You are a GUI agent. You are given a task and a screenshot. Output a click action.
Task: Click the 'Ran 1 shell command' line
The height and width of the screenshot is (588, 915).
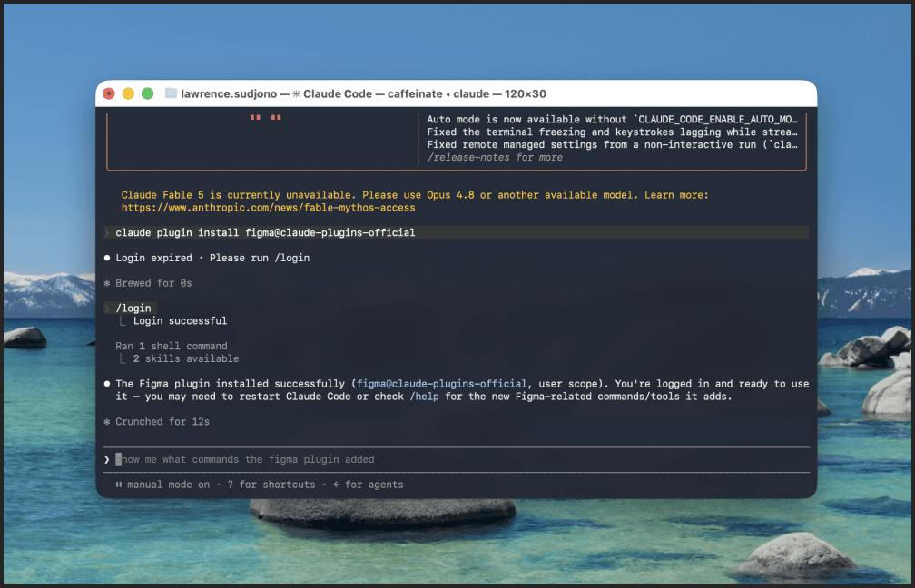point(172,346)
